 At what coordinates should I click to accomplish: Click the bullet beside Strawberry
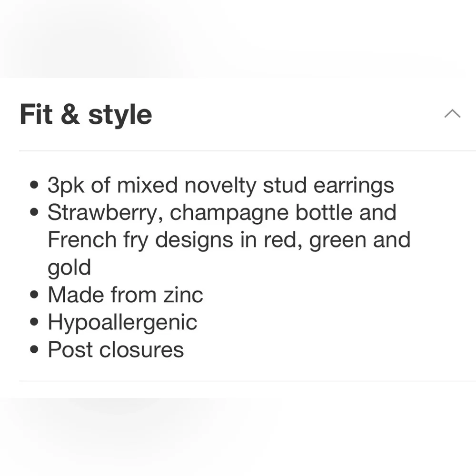tap(33, 213)
